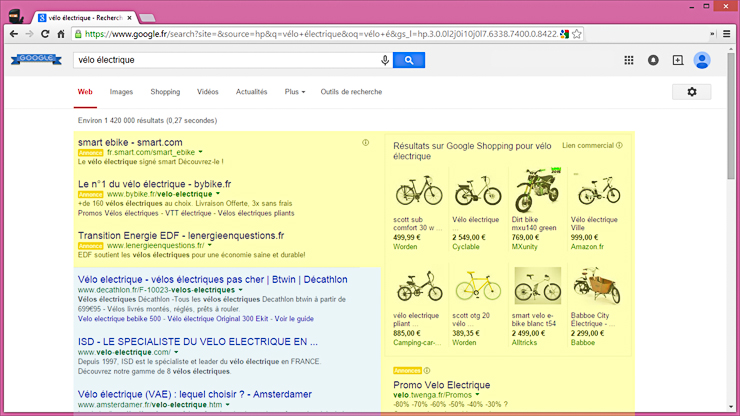Image resolution: width=740 pixels, height=416 pixels.
Task: Click the Cyclable Vélo électrique thumbnail
Action: point(478,190)
